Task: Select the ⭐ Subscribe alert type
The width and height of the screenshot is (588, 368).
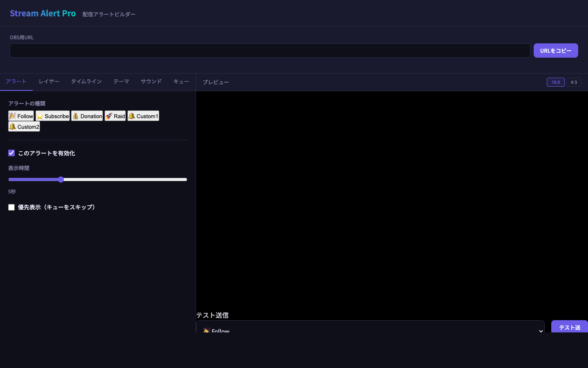Action: click(x=52, y=116)
